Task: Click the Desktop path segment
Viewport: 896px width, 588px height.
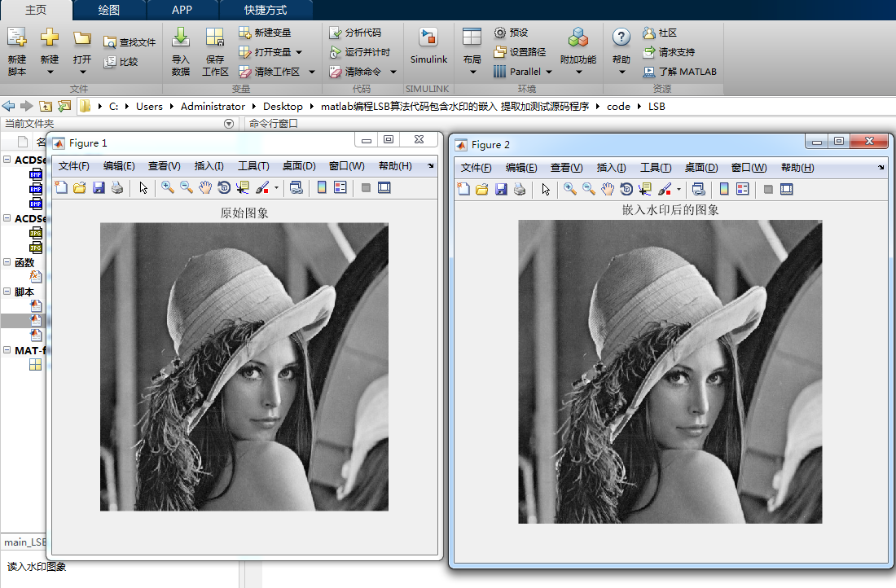Action: point(283,107)
